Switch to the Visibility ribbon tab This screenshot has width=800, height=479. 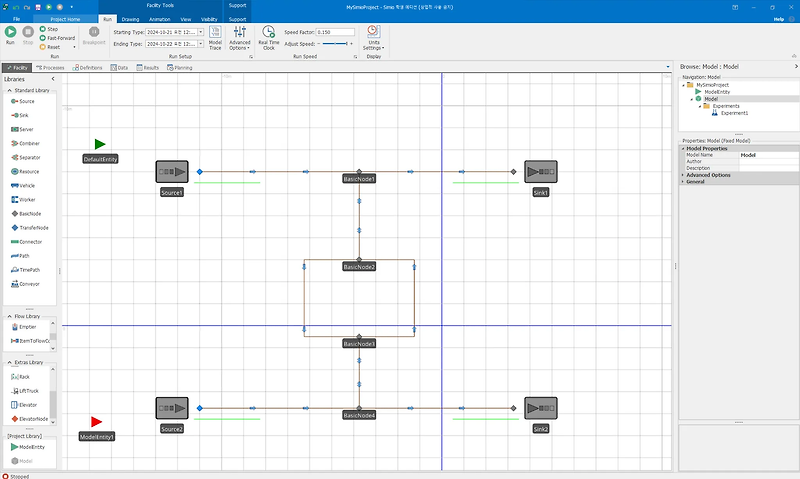[x=209, y=19]
